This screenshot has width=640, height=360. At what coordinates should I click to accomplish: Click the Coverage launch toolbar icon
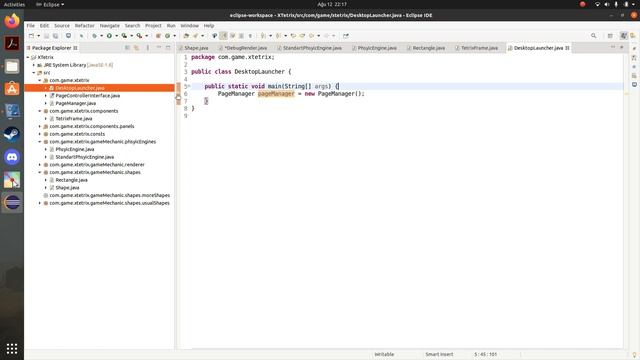click(124, 36)
